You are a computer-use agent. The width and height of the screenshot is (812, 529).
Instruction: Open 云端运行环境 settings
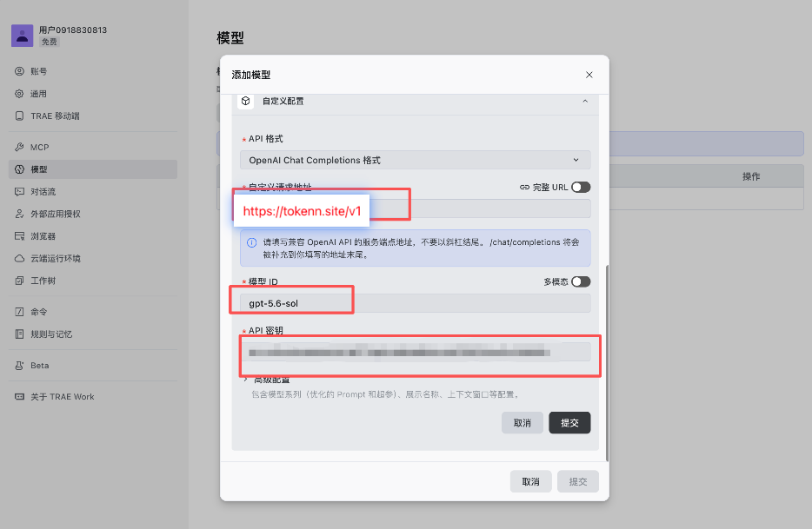coord(93,258)
